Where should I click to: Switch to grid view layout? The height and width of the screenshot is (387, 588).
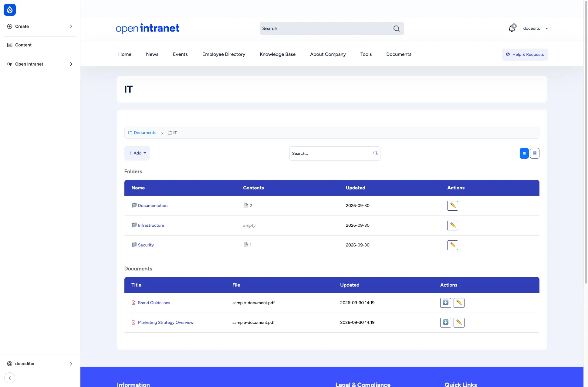coord(535,153)
